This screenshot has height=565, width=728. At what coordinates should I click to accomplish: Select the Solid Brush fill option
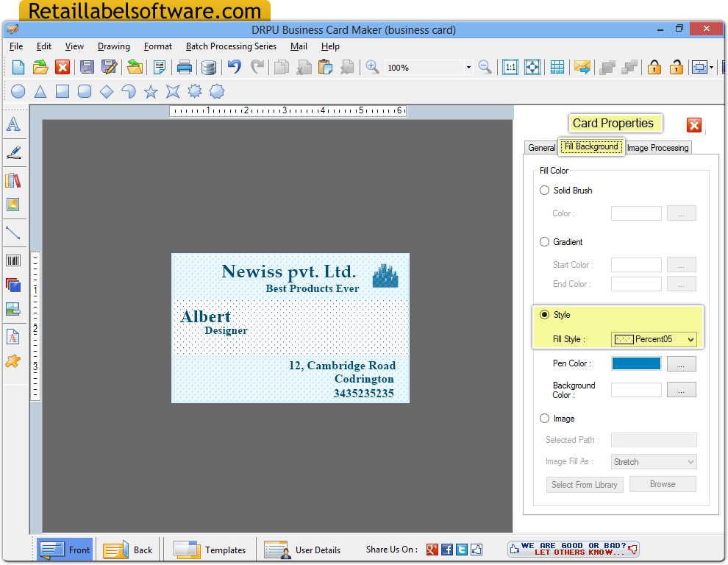(545, 191)
